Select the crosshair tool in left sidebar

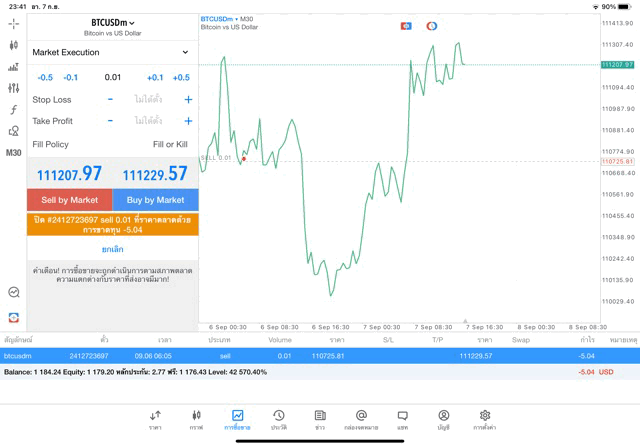coord(13,23)
